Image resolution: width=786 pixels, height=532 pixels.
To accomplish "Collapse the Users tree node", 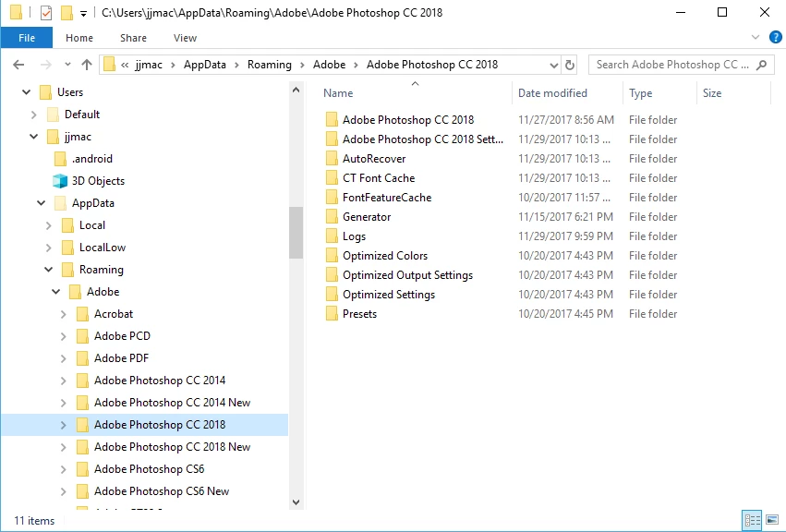I will coord(27,92).
